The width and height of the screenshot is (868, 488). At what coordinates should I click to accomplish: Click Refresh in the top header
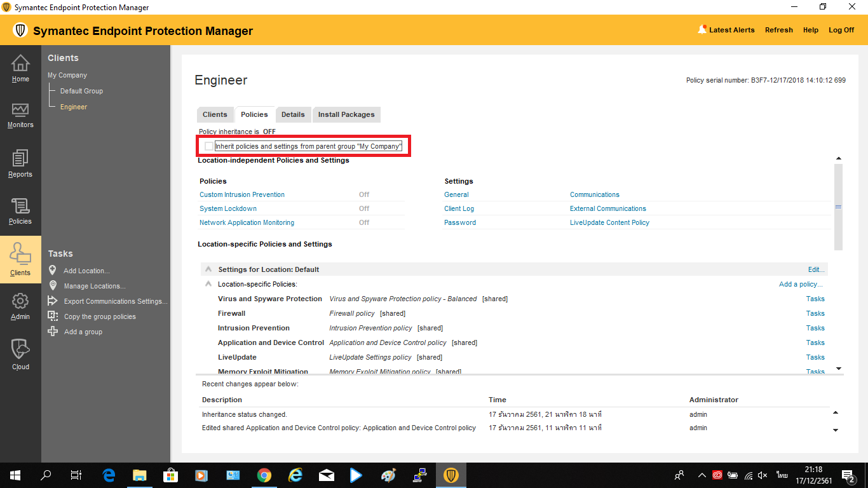pyautogui.click(x=778, y=30)
